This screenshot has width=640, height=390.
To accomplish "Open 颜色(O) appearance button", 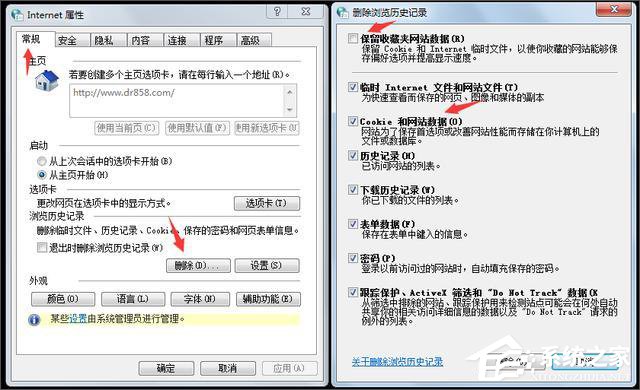I will 63,299.
